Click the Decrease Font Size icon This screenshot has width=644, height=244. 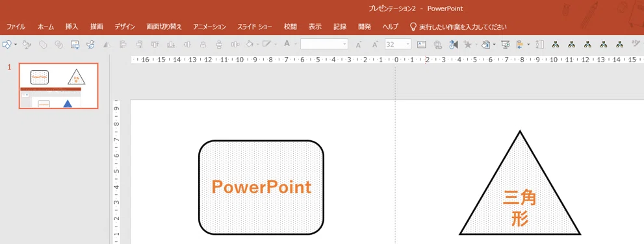tap(358, 44)
